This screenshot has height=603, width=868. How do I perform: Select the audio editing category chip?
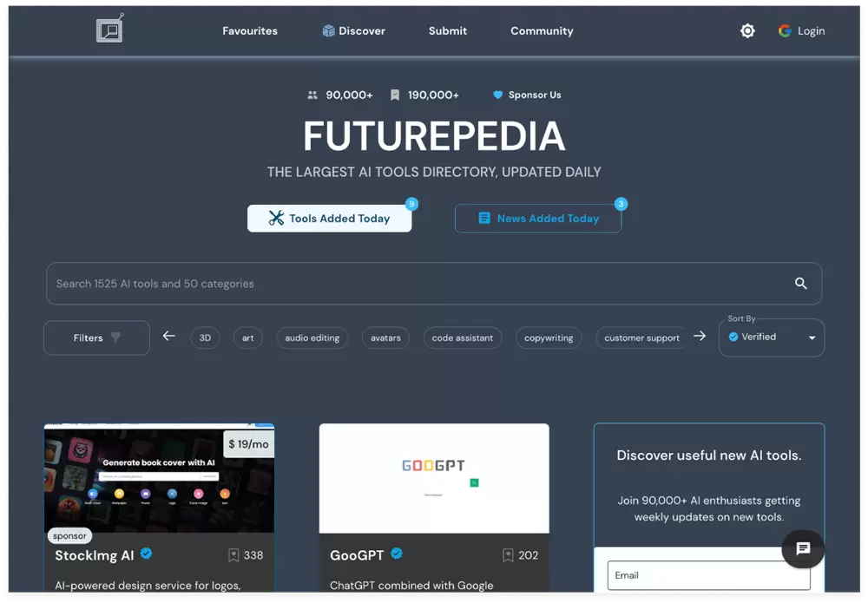[x=312, y=338]
